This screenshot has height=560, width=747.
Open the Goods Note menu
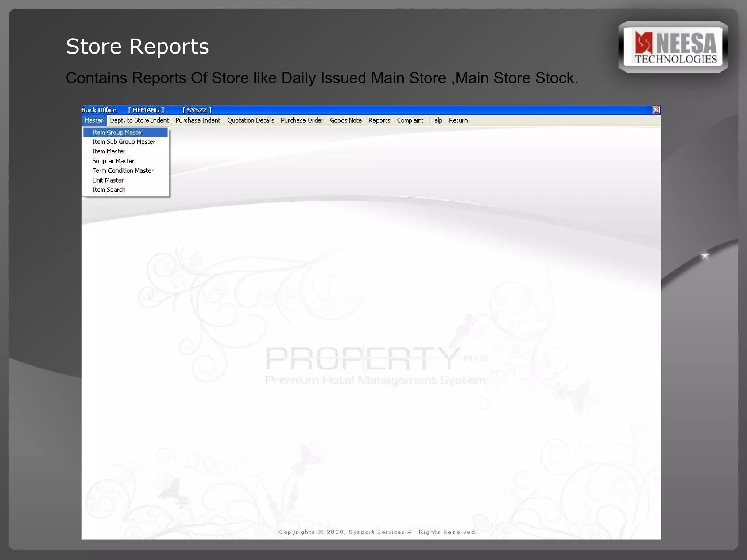coord(346,120)
